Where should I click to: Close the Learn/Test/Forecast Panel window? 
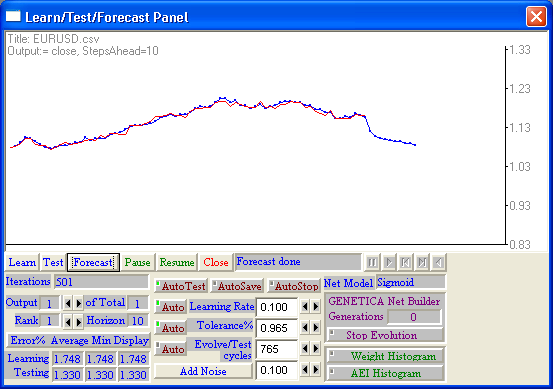point(536,17)
